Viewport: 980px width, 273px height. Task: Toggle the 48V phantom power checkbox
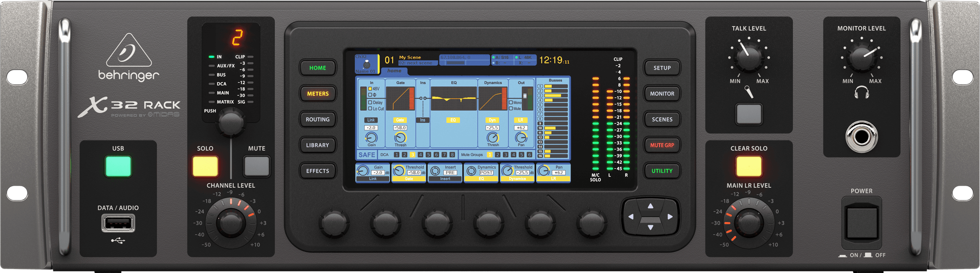click(370, 89)
